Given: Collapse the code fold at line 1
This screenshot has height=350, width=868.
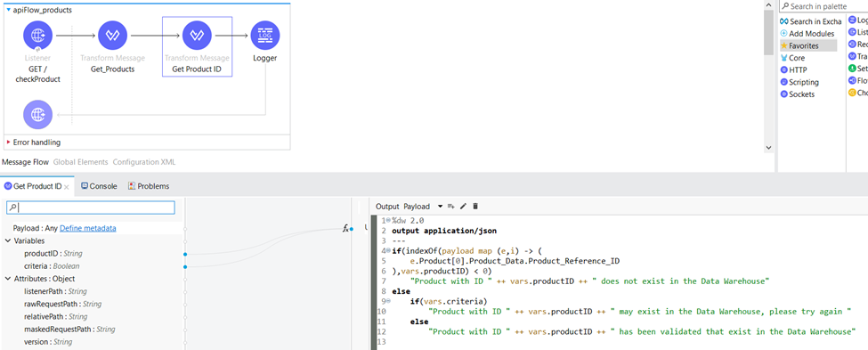Looking at the screenshot, I should point(388,220).
